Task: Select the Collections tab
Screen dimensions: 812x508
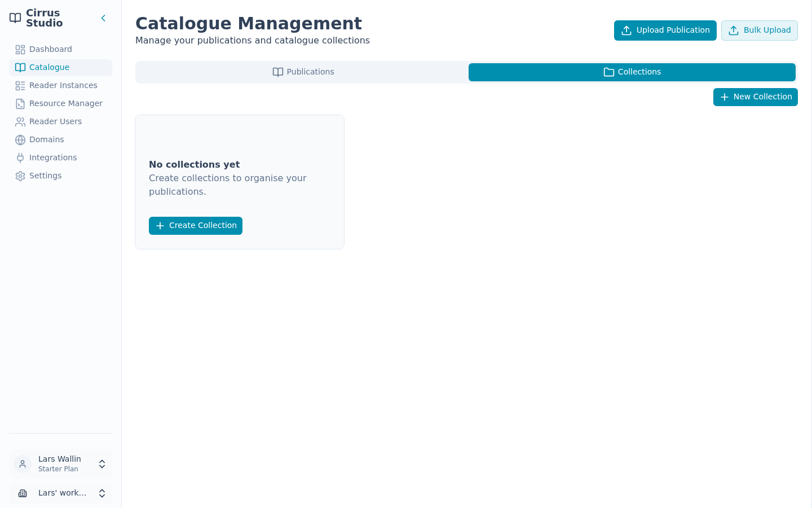Action: (632, 72)
